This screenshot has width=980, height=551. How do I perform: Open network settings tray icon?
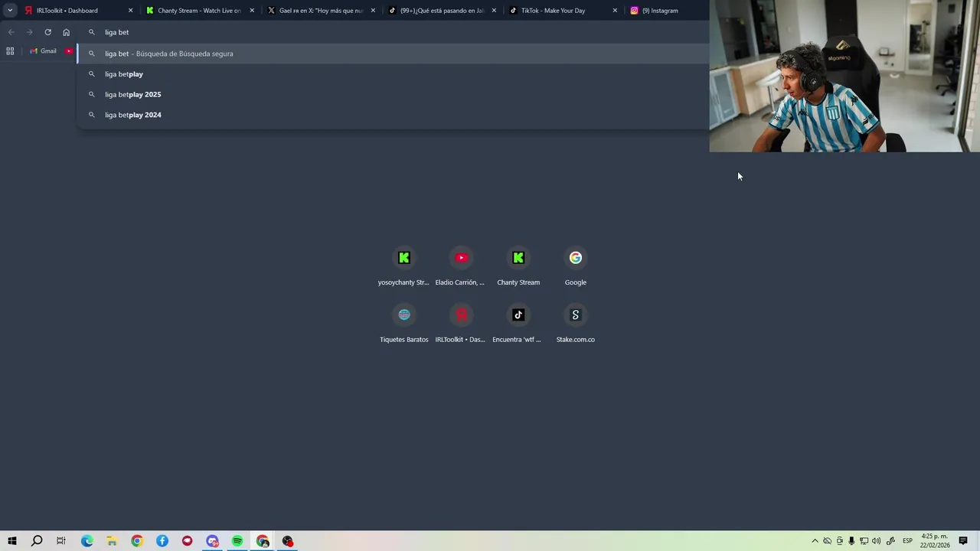[864, 541]
